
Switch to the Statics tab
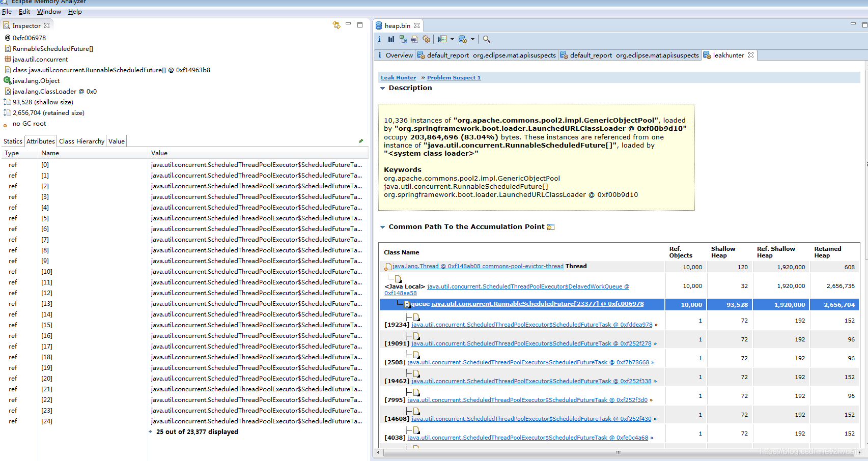click(x=13, y=141)
